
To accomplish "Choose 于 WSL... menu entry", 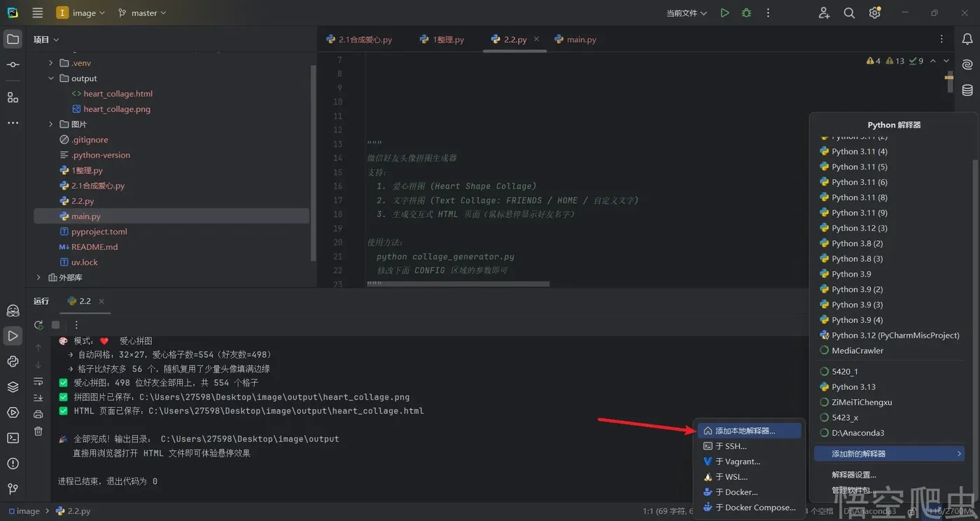I will pos(750,477).
